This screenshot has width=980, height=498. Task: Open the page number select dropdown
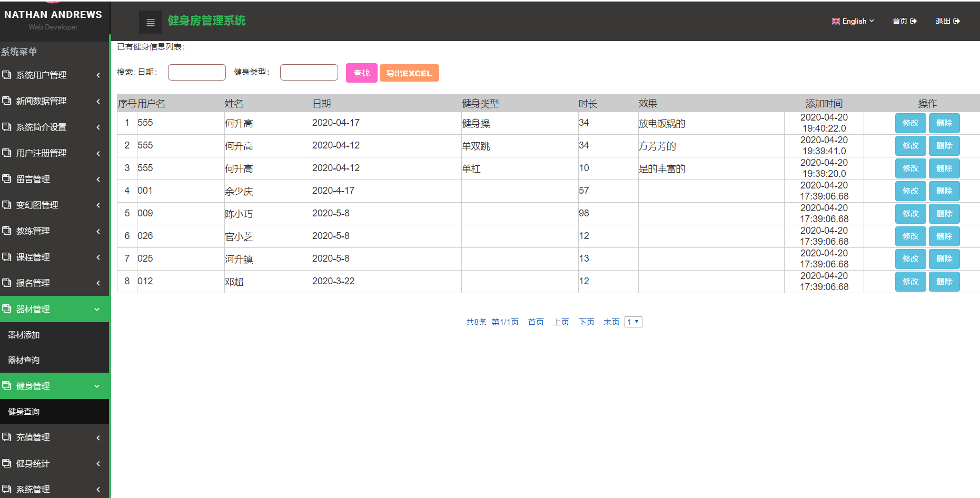[x=633, y=322]
